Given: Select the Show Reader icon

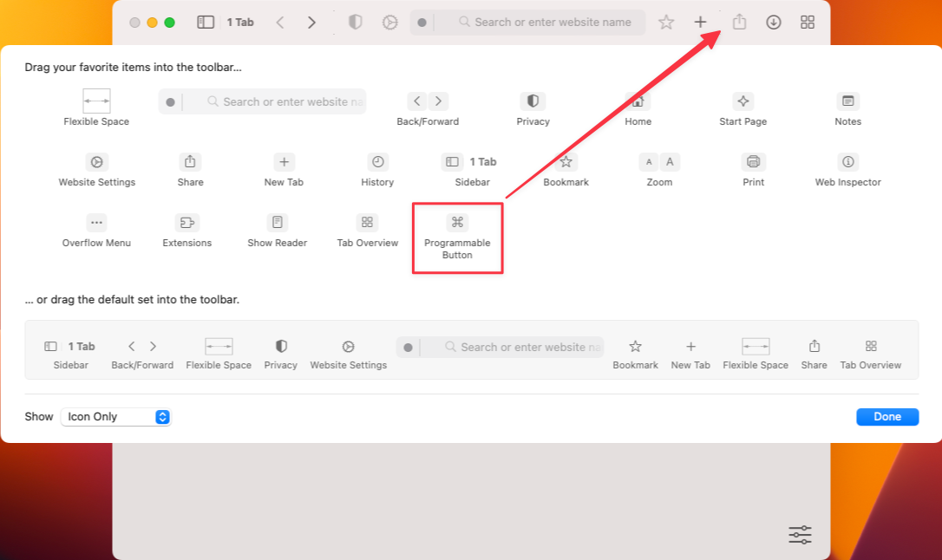Looking at the screenshot, I should tap(277, 222).
